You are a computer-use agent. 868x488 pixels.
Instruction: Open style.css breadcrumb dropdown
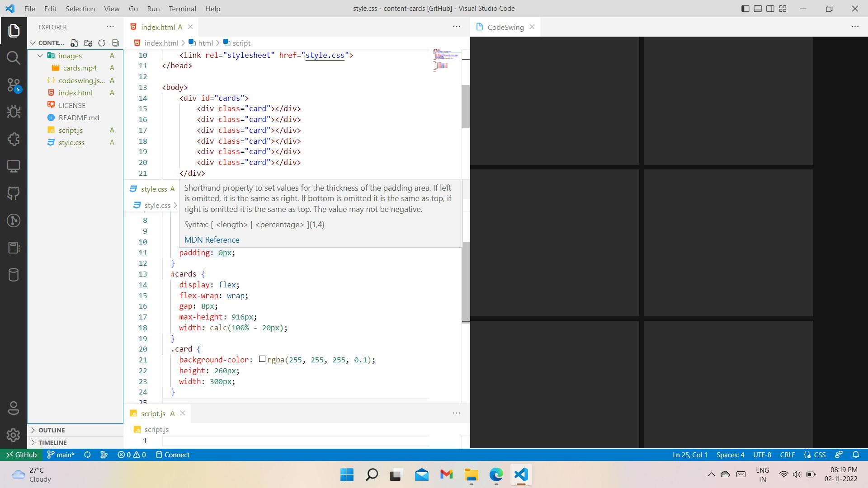(152, 205)
